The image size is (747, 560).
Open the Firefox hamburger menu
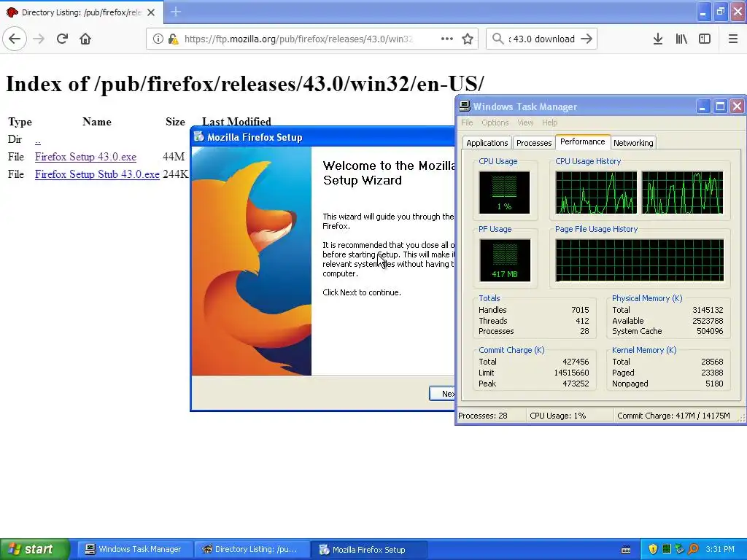coord(733,39)
